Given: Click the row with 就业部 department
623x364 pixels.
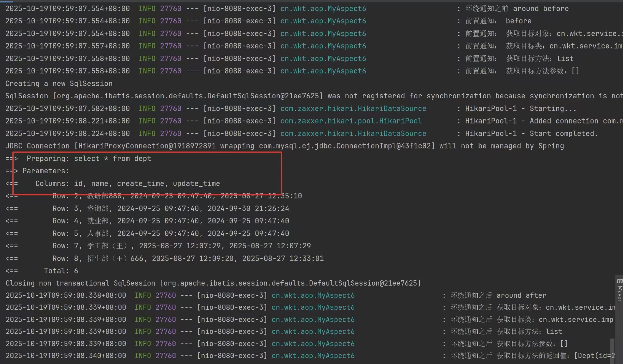Looking at the screenshot, I should coord(170,221).
